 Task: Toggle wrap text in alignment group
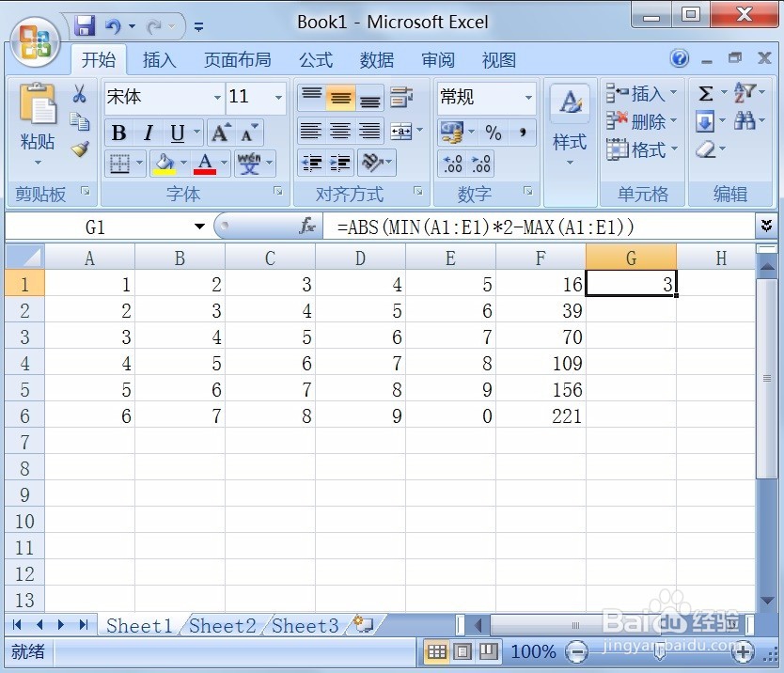point(401,97)
